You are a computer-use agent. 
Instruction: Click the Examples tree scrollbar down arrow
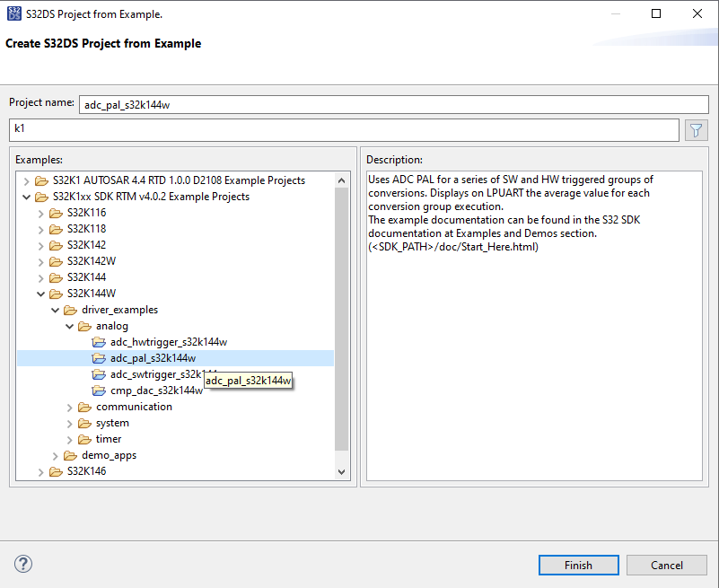[341, 471]
